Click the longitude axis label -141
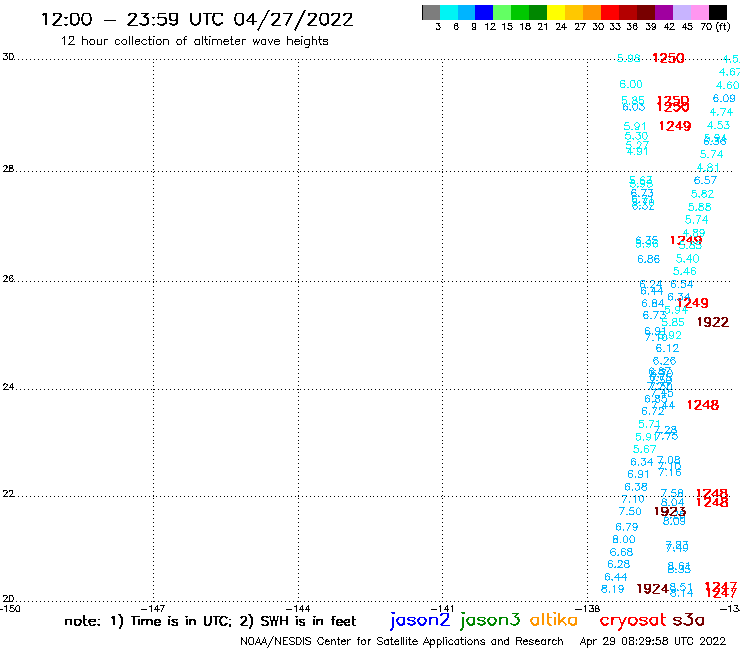 click(x=442, y=609)
